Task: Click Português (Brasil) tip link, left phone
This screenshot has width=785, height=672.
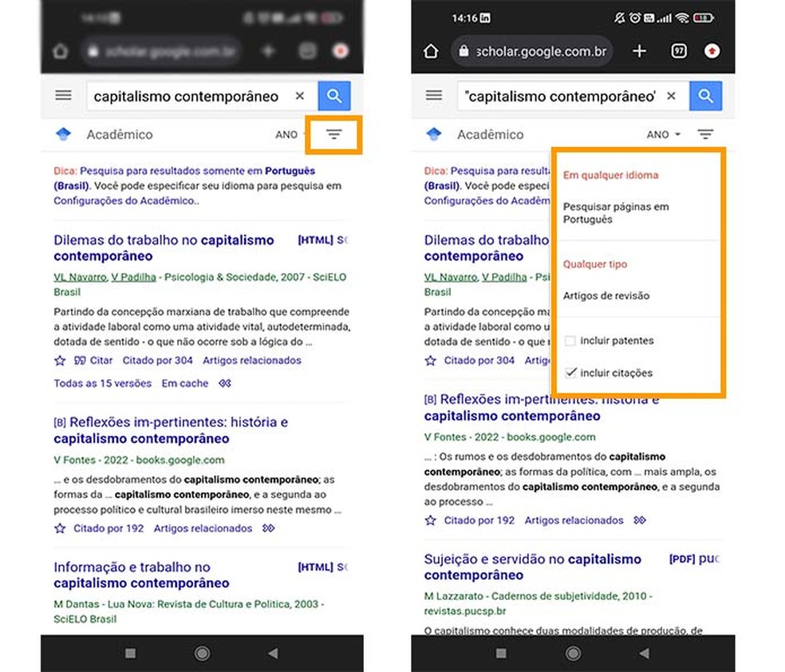Action: point(184,178)
